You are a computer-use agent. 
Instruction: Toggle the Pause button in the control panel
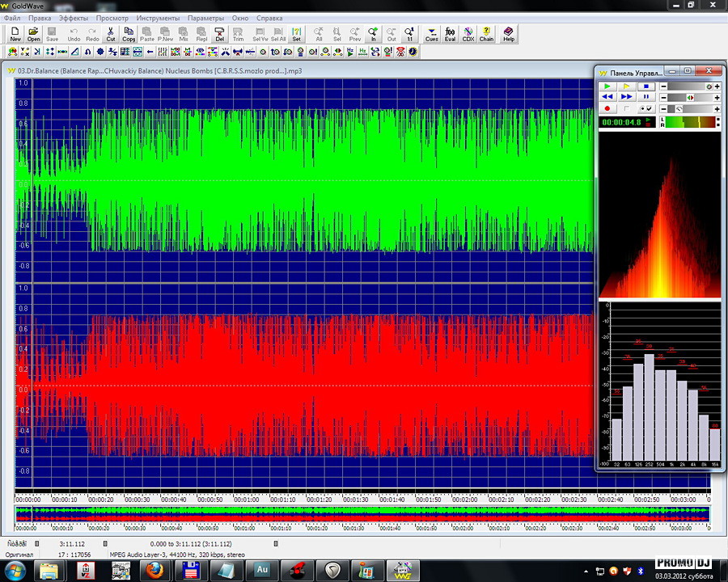coord(646,97)
